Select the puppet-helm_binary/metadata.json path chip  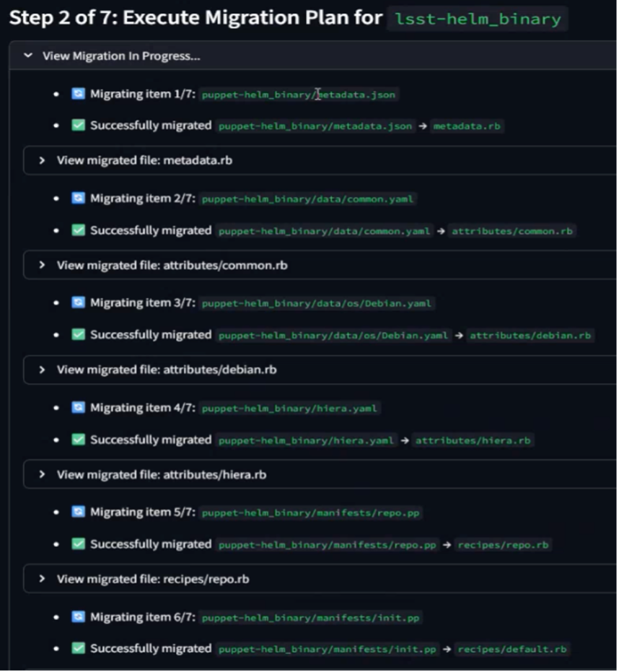[x=299, y=94]
